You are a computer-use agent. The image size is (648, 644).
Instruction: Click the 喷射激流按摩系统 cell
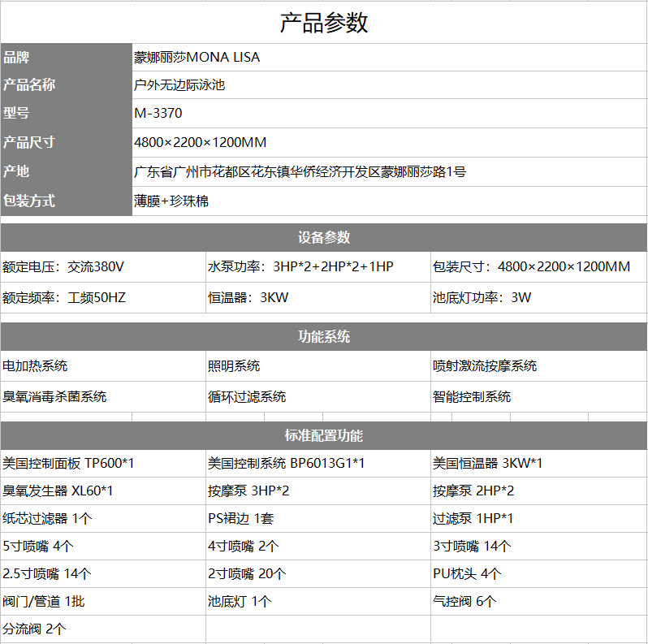[x=485, y=366]
